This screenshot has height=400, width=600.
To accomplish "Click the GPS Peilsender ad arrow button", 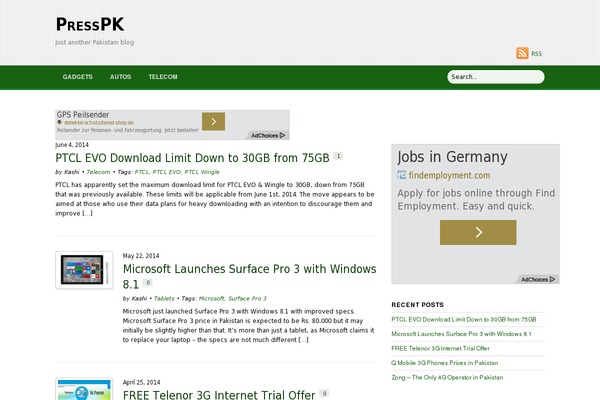I will coord(214,121).
